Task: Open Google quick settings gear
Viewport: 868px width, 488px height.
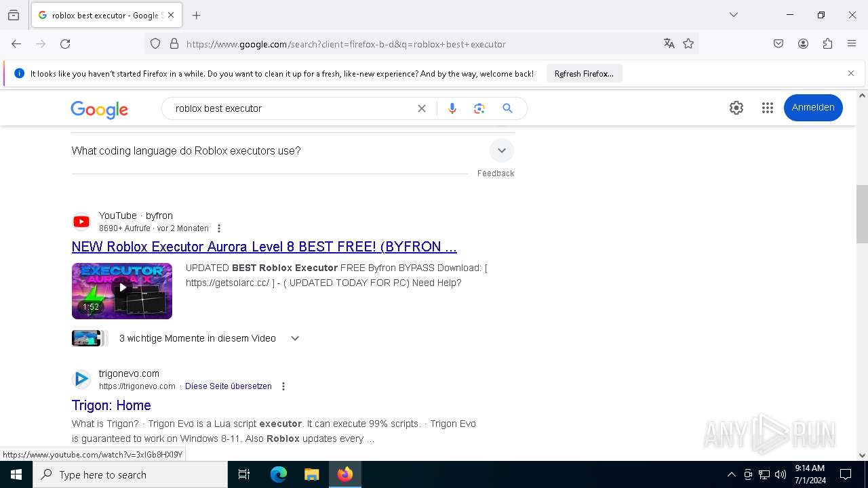Action: click(x=736, y=108)
